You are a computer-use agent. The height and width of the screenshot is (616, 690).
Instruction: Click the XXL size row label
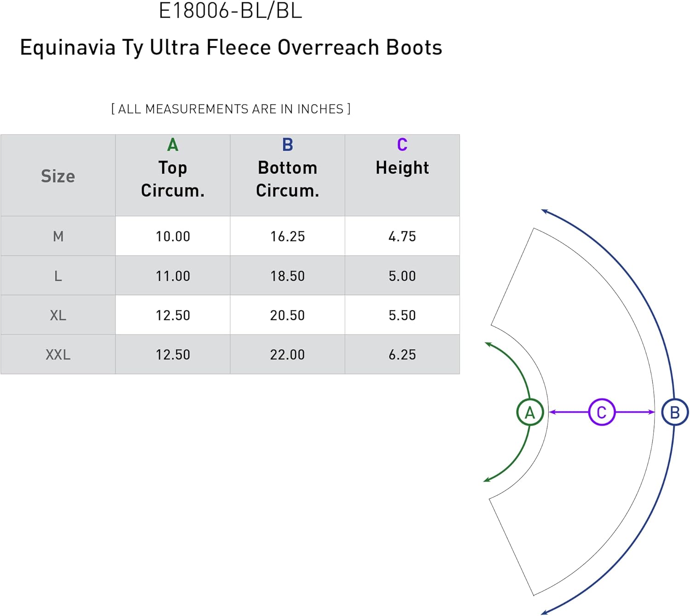click(x=58, y=355)
